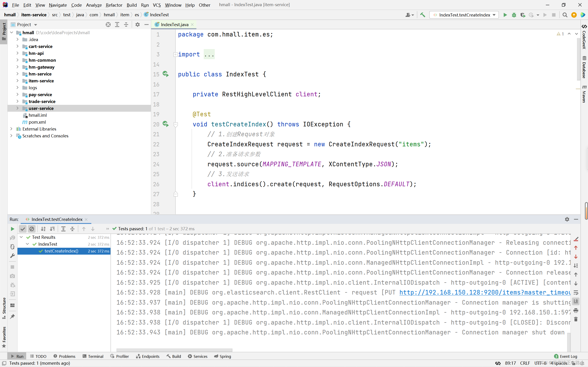The width and height of the screenshot is (588, 367).
Task: Open Search Everywhere magnifier icon
Action: [x=565, y=15]
